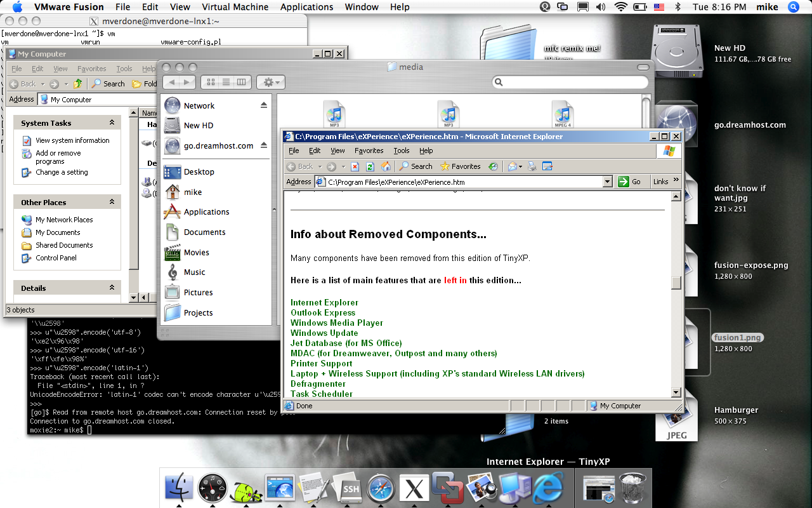Viewport: 812px width, 508px height.
Task: Switch Finder to list view
Action: click(x=226, y=82)
